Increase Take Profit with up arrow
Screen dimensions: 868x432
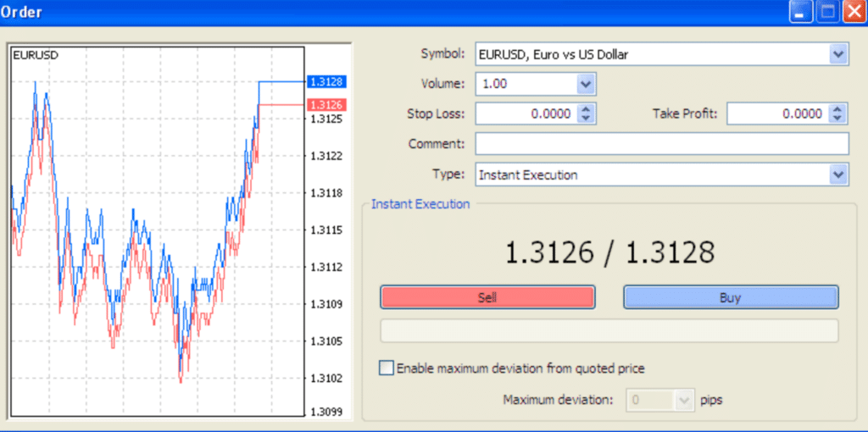coord(837,109)
